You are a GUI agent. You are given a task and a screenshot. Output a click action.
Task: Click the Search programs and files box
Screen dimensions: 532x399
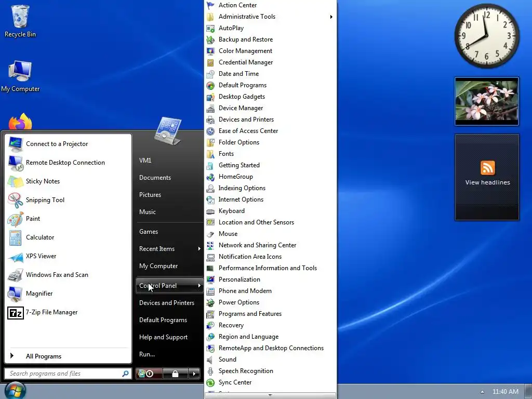68,374
